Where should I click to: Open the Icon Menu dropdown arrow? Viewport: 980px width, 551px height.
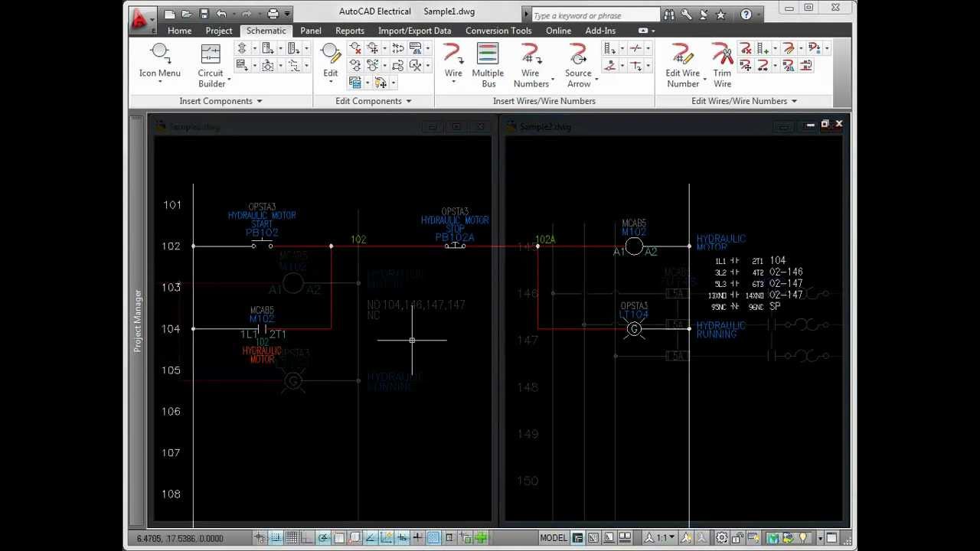(x=159, y=82)
